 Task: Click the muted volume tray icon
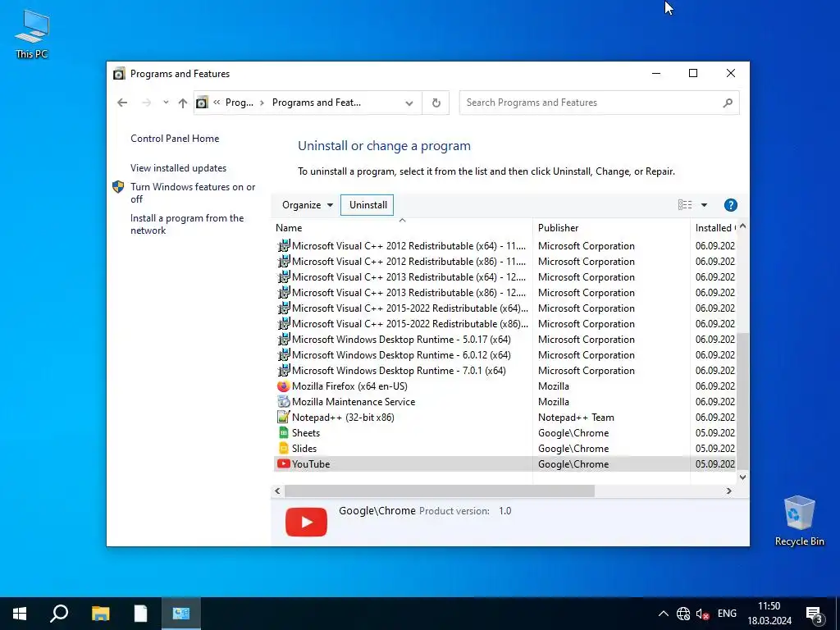click(702, 614)
